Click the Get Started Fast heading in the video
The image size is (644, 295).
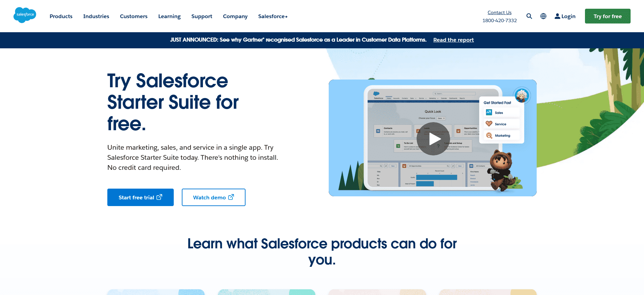pos(497,103)
